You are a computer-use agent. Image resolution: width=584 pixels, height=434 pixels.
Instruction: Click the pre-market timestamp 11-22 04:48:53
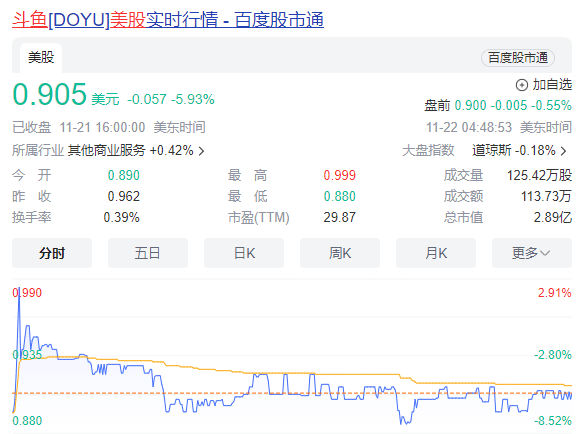coord(469,127)
